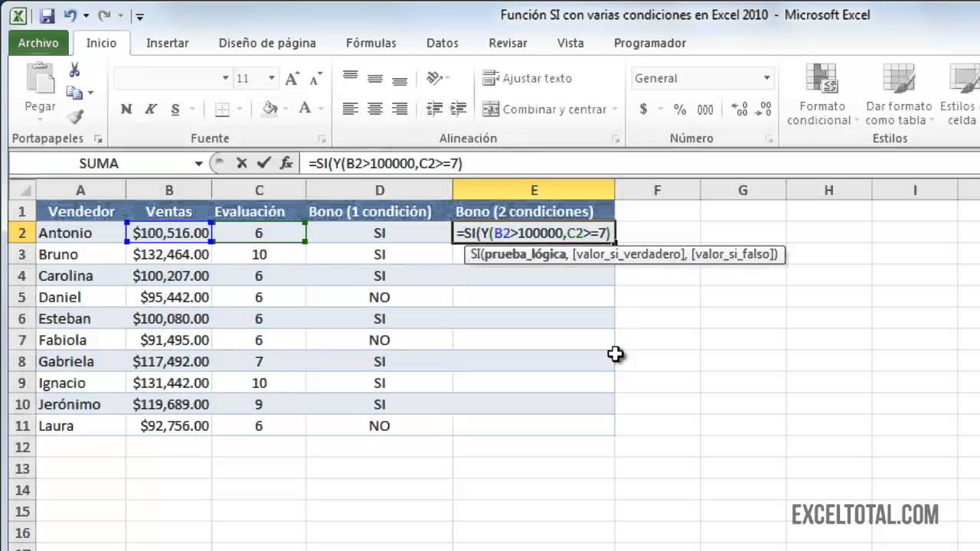Click Combinar y centrar button

[544, 109]
